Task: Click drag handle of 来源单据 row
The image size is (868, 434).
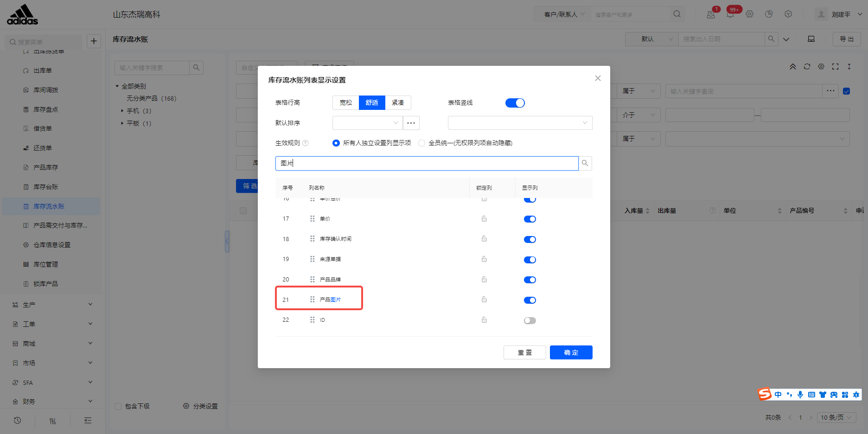Action: [x=313, y=259]
